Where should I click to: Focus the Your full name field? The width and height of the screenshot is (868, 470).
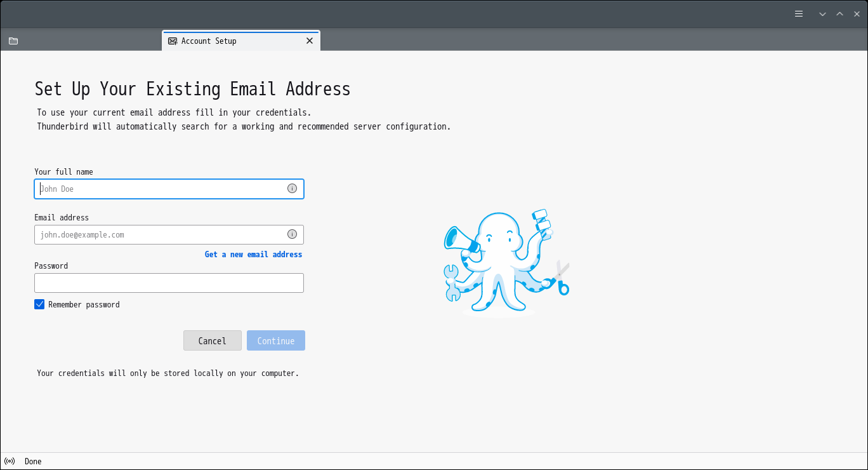pos(169,189)
